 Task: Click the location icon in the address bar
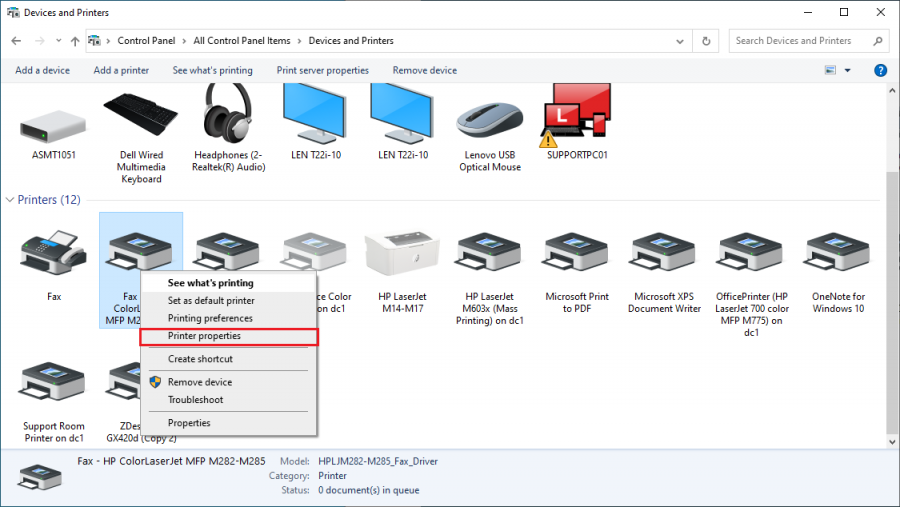94,41
